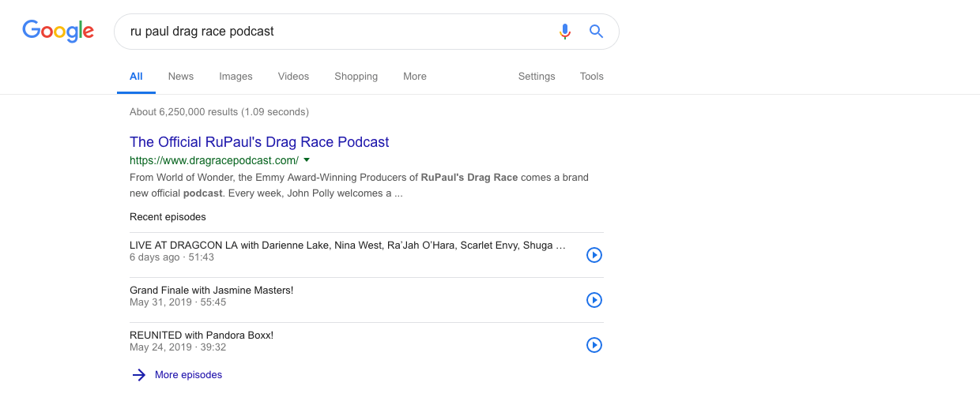Viewport: 980px width, 405px height.
Task: Click the microphone voice search icon
Action: 564,32
